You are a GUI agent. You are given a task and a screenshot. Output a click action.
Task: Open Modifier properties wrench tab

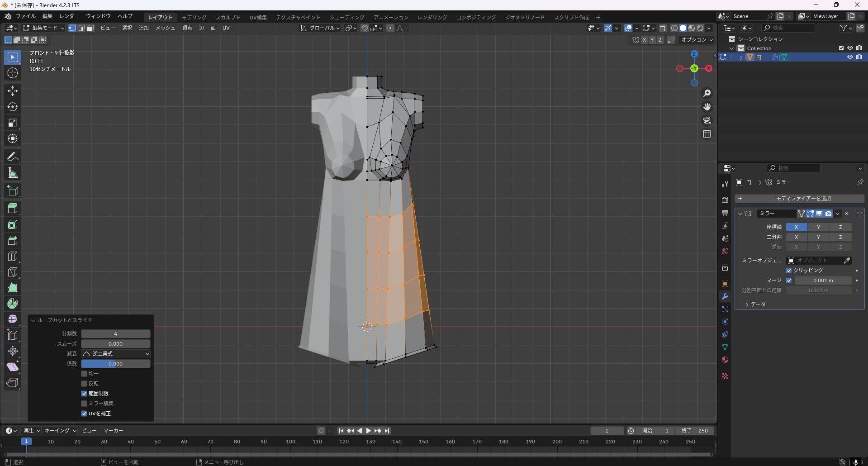725,296
